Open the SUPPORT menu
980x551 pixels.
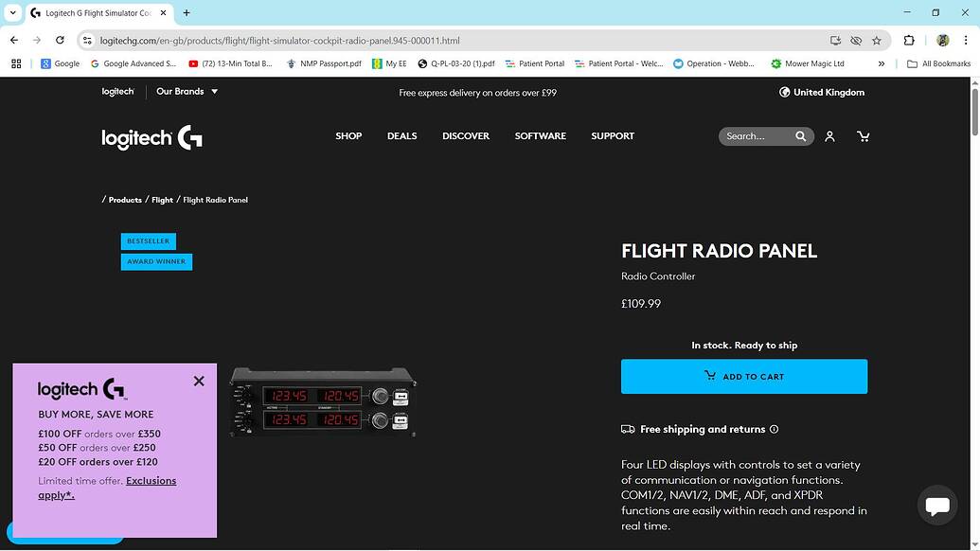pyautogui.click(x=612, y=135)
